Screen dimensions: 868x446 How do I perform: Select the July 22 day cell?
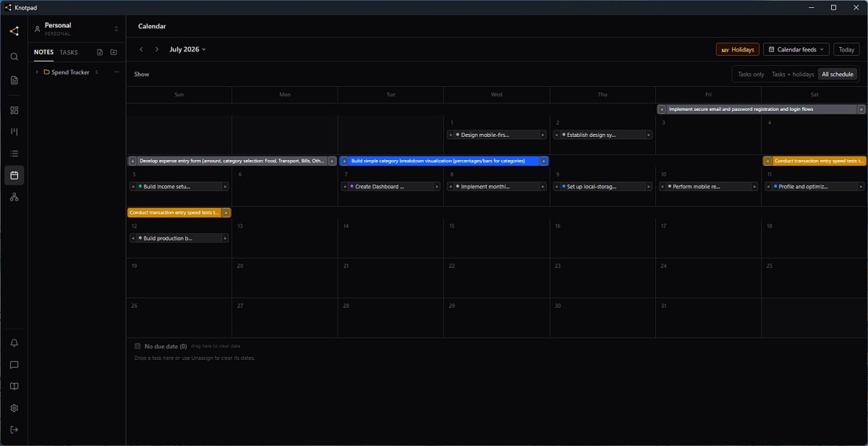(497, 278)
